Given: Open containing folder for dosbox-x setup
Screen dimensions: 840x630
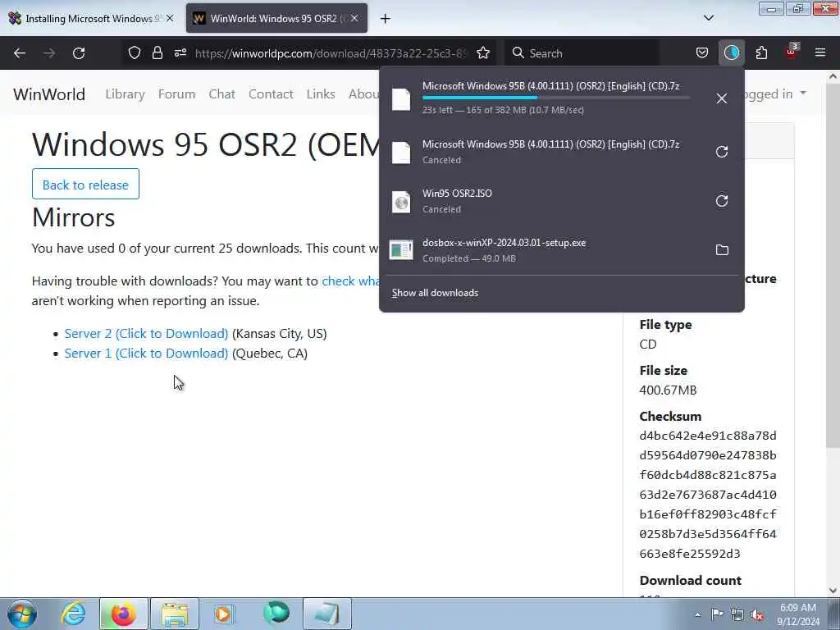Looking at the screenshot, I should pyautogui.click(x=722, y=250).
